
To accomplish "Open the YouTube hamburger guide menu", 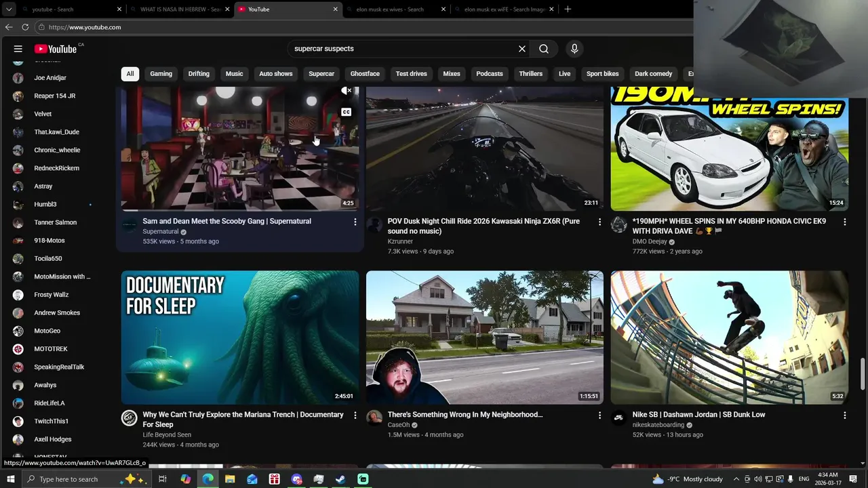I will tap(18, 49).
